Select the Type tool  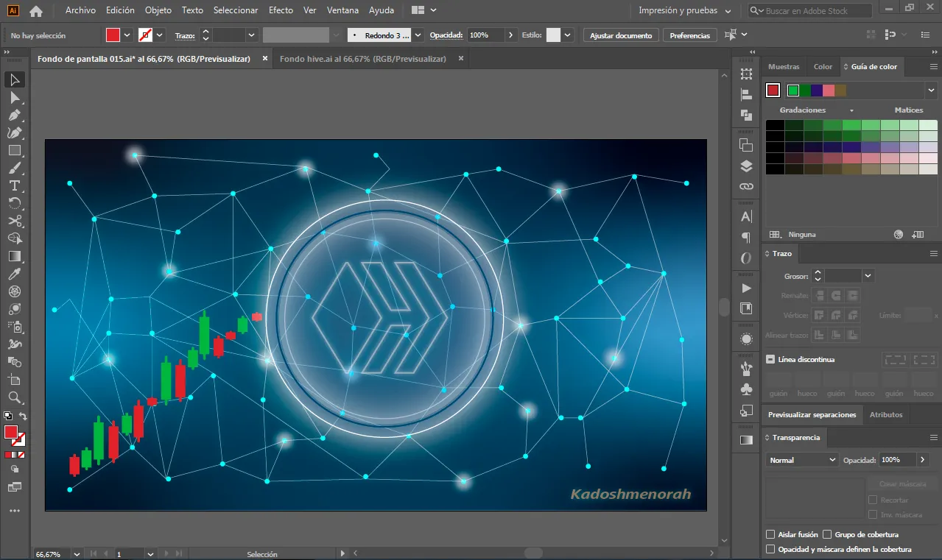[15, 186]
